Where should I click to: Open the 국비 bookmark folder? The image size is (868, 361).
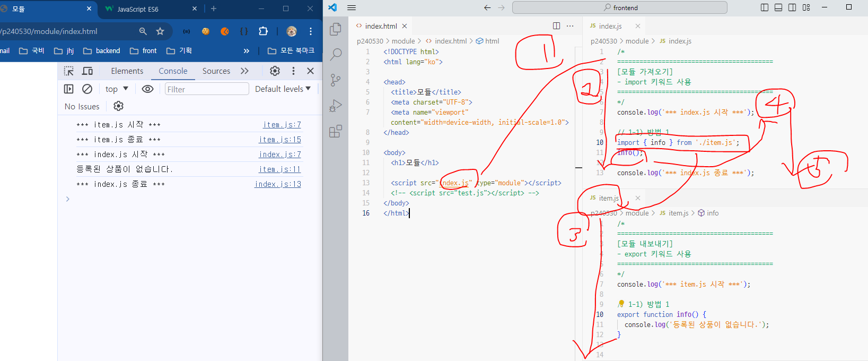click(x=32, y=51)
